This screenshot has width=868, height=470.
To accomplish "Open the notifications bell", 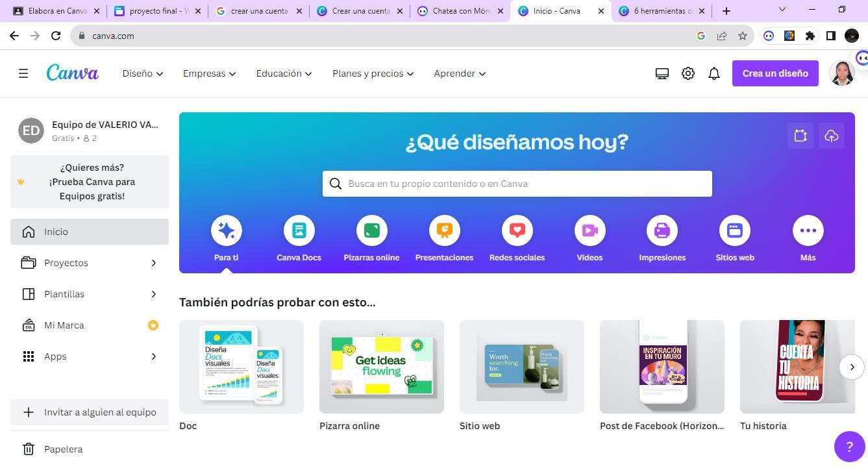I will point(714,73).
